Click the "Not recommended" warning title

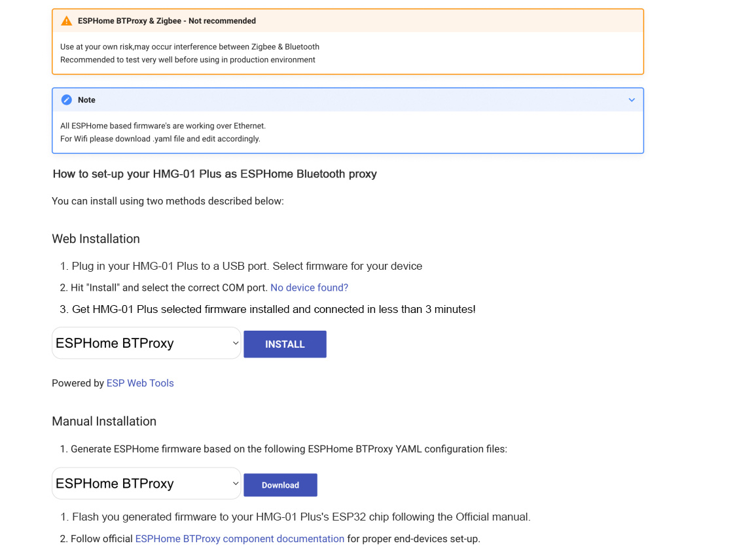pos(166,21)
